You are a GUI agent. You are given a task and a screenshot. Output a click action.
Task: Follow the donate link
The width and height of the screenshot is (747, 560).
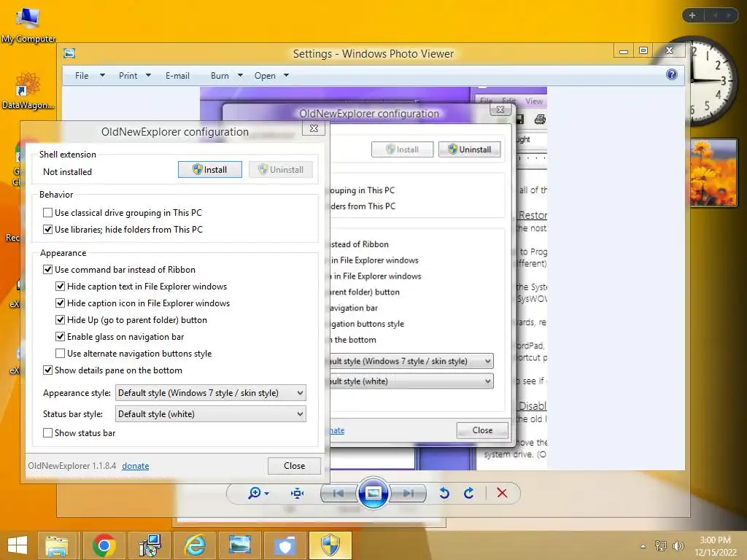click(135, 466)
